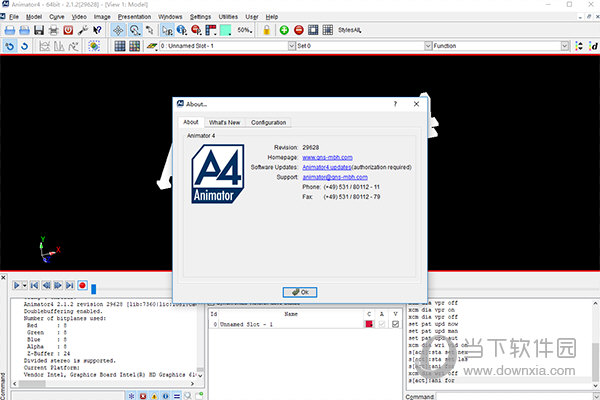Open the play button dropdown arrow

[x=24, y=286]
